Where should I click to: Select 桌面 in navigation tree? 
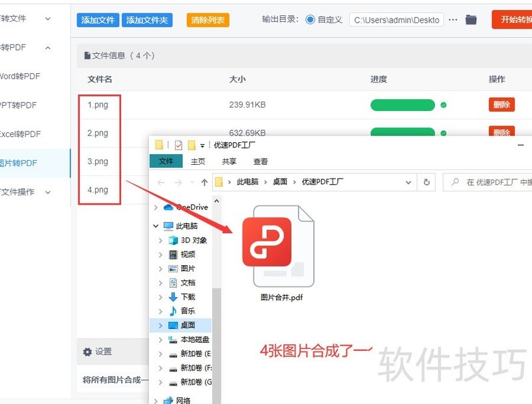pos(188,325)
